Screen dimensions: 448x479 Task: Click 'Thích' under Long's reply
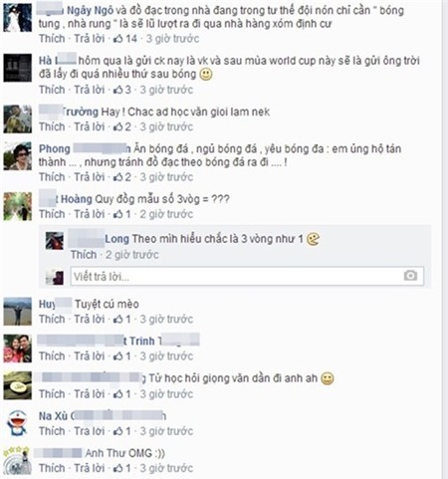(84, 255)
